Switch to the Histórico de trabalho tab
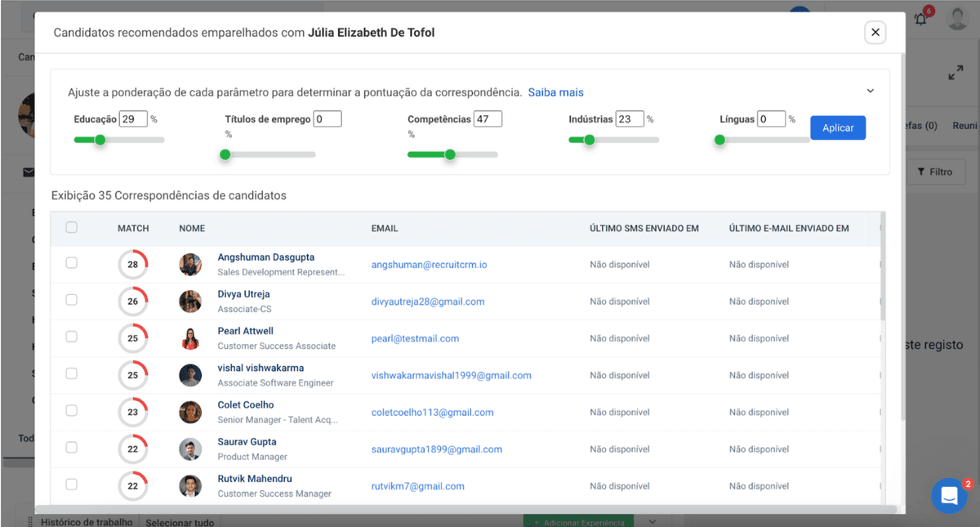Screen dimensions: 980x527 coord(85,520)
